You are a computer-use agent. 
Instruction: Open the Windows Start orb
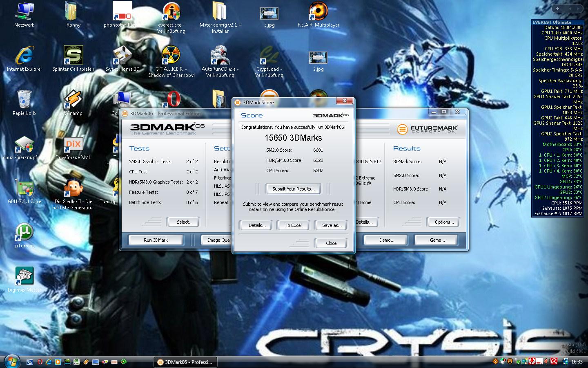[x=11, y=361]
